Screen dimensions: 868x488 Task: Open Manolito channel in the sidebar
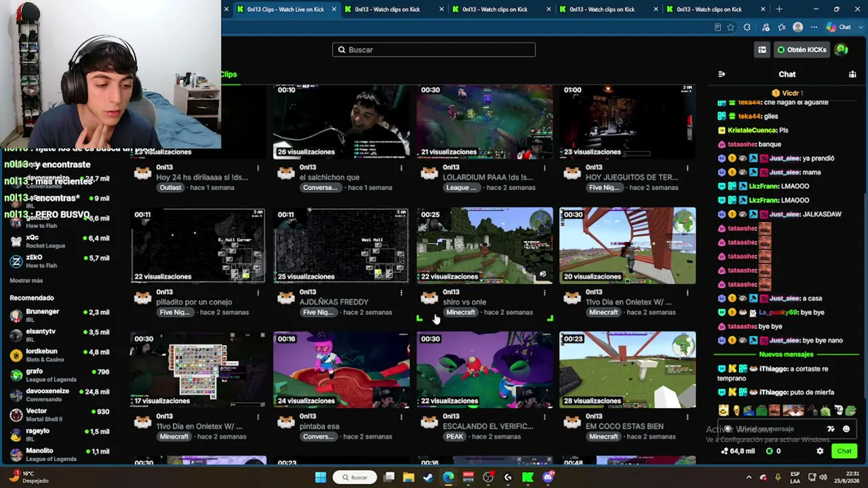point(59,454)
